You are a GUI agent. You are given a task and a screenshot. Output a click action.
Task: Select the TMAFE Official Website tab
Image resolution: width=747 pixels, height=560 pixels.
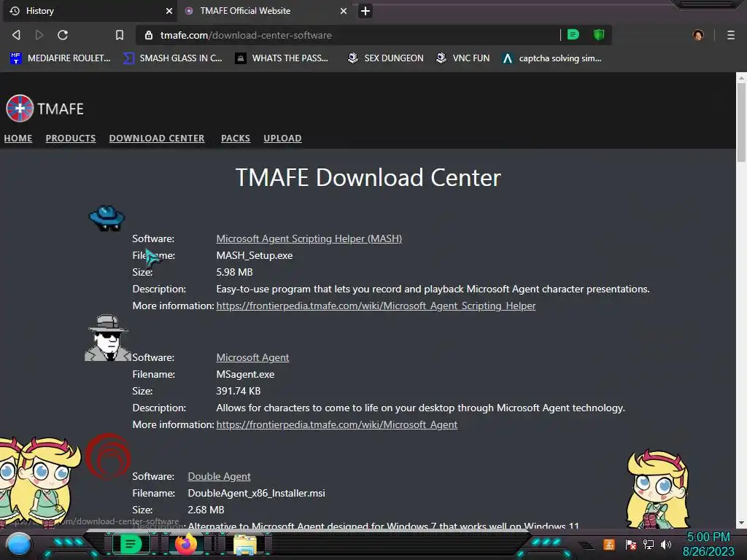coord(266,11)
